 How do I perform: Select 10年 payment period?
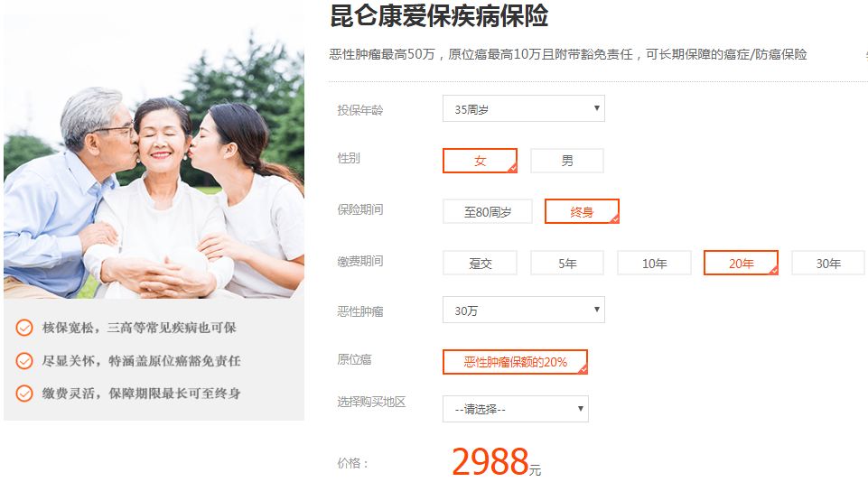coord(654,263)
